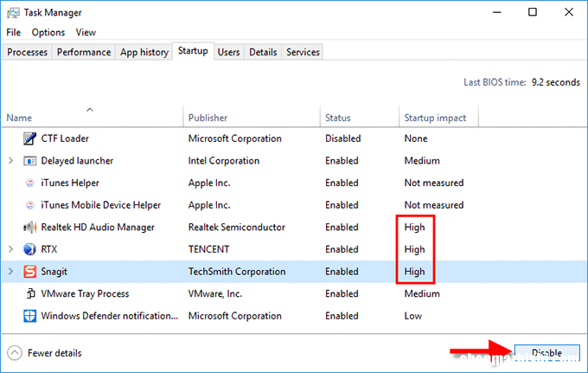Click the Realtek HD Audio Manager speaker icon
Screen dimensions: 588x373
(x=29, y=227)
